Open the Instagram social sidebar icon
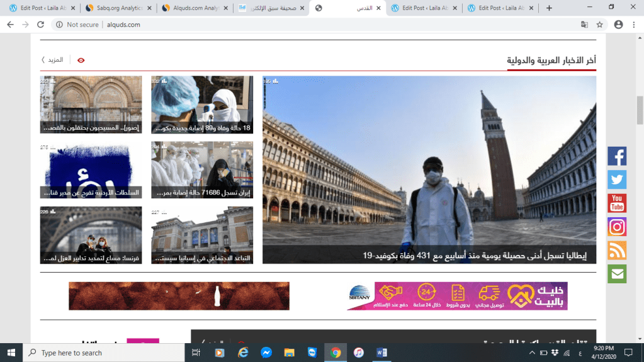This screenshot has width=644, height=362. pyautogui.click(x=617, y=227)
